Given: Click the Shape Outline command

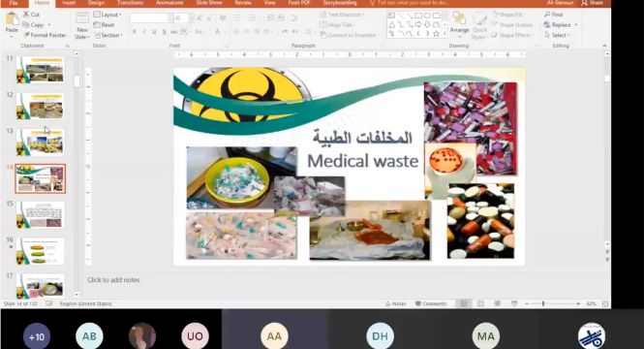Looking at the screenshot, I should [511, 24].
